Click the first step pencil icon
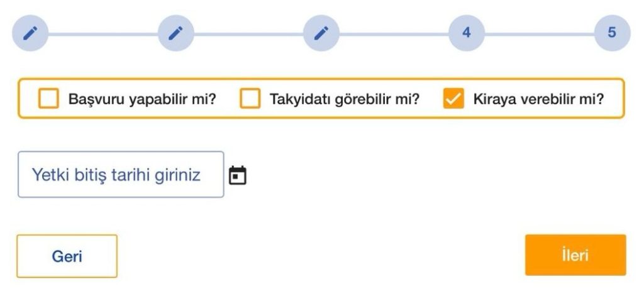The width and height of the screenshot is (644, 294). pyautogui.click(x=30, y=33)
